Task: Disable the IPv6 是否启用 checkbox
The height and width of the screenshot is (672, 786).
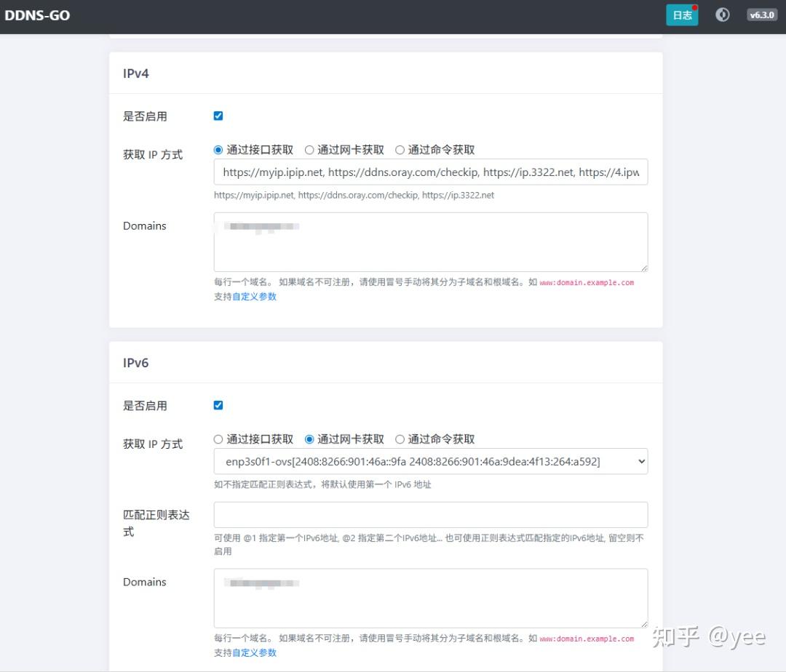Action: pos(218,405)
